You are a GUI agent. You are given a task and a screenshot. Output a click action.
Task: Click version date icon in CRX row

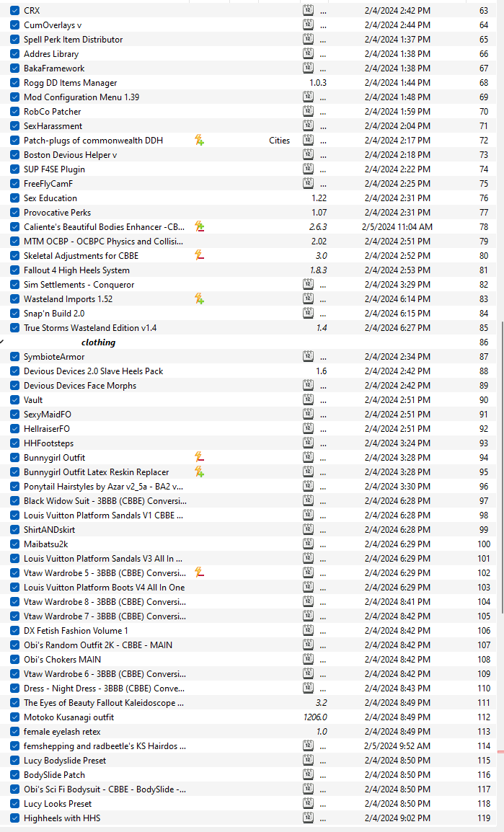point(308,10)
